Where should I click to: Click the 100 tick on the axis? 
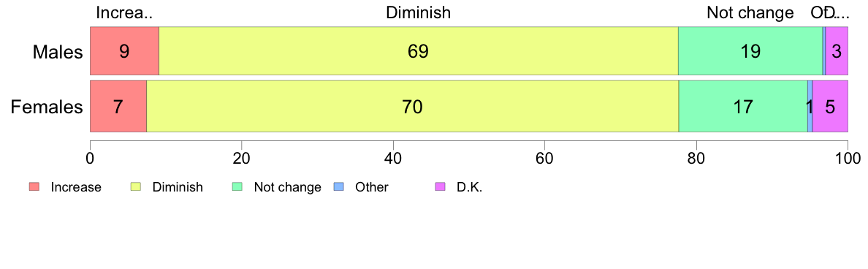(848, 156)
